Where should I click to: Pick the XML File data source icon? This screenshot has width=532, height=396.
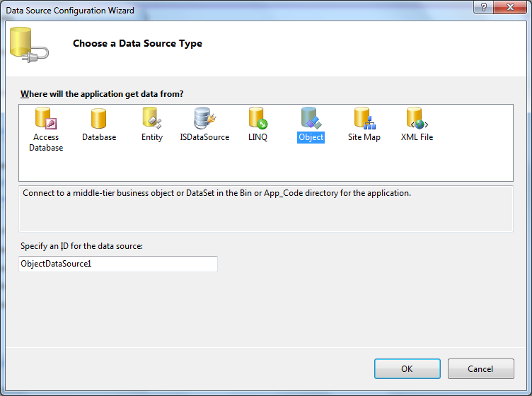pyautogui.click(x=417, y=119)
